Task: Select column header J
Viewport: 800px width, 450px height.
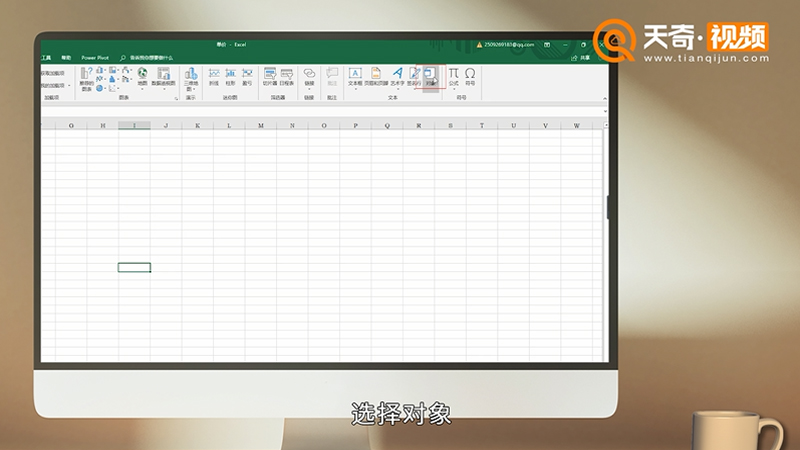Action: point(166,125)
